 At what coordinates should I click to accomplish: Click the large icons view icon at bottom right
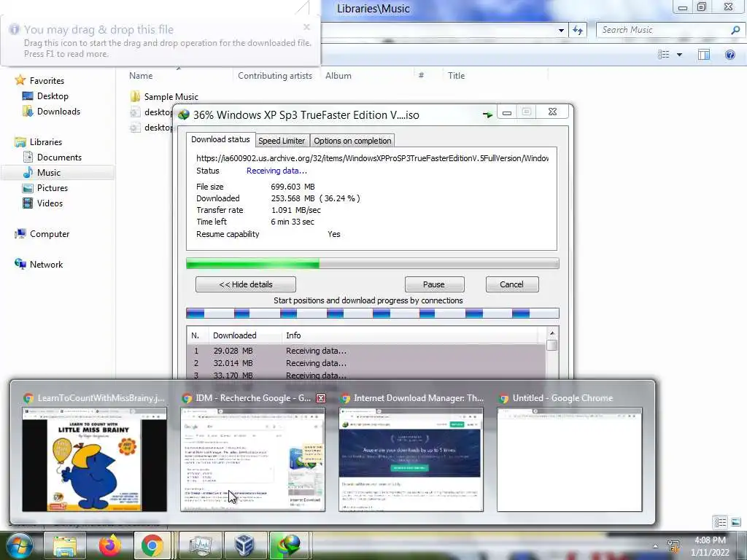pyautogui.click(x=736, y=522)
